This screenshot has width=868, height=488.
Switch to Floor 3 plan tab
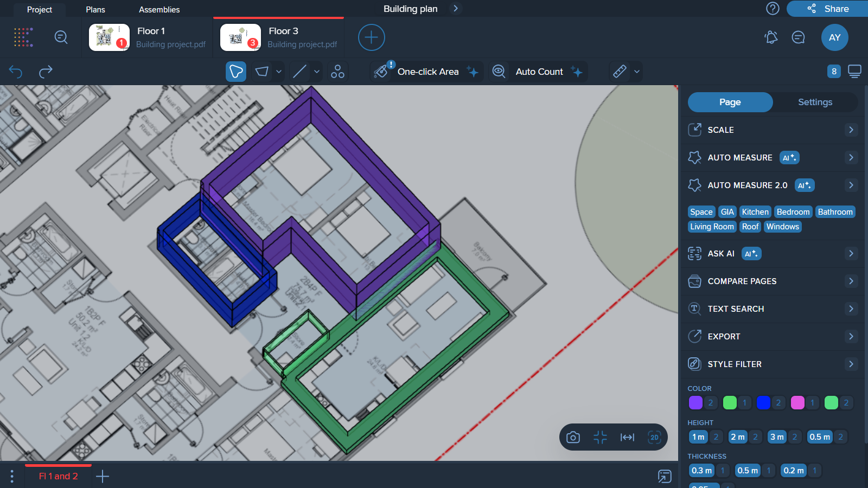(279, 37)
